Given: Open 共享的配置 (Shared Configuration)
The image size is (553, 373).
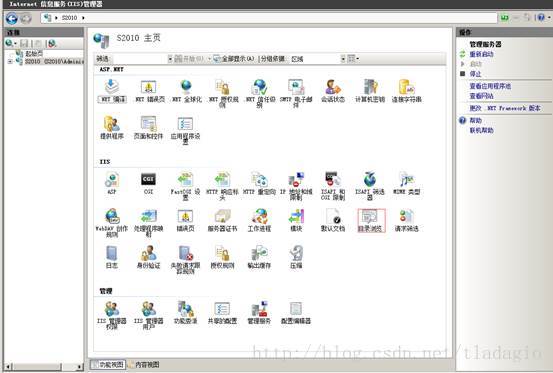Looking at the screenshot, I should click(x=222, y=313).
